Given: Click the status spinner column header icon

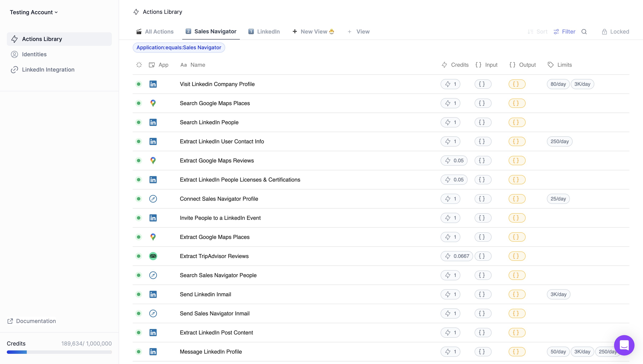Looking at the screenshot, I should click(x=139, y=65).
